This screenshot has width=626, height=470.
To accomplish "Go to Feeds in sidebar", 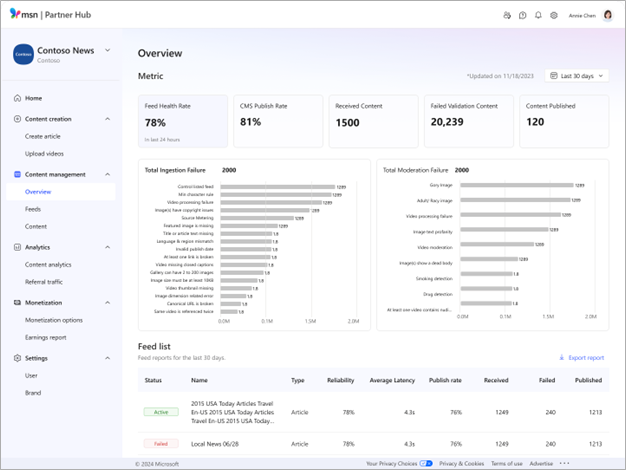I will pos(33,209).
